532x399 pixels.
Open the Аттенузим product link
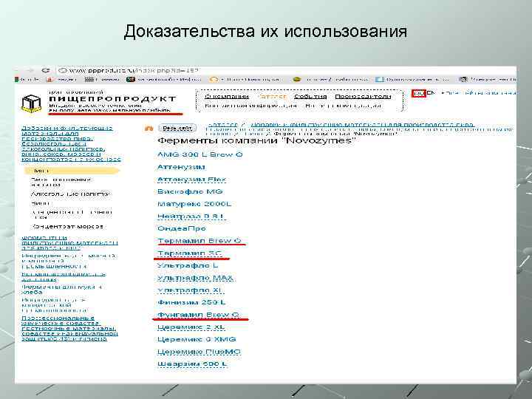pos(181,167)
